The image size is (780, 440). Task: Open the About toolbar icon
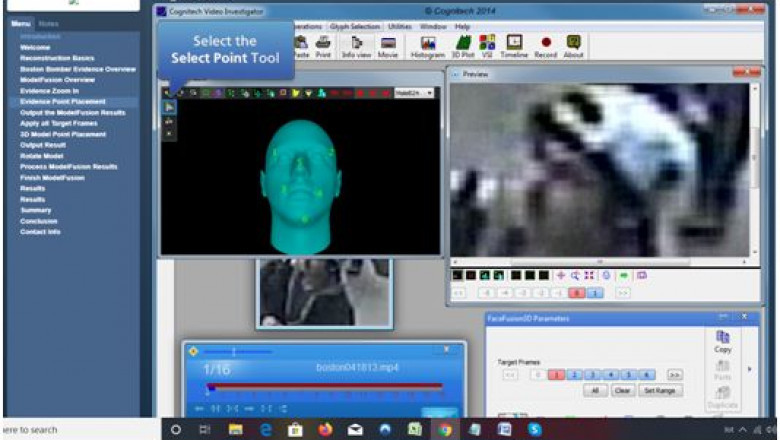[573, 47]
